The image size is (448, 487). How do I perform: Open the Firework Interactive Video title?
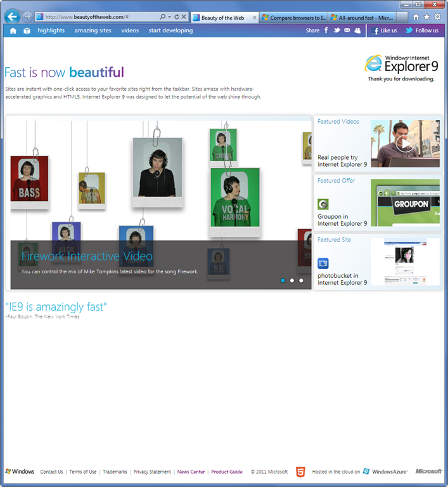point(87,256)
